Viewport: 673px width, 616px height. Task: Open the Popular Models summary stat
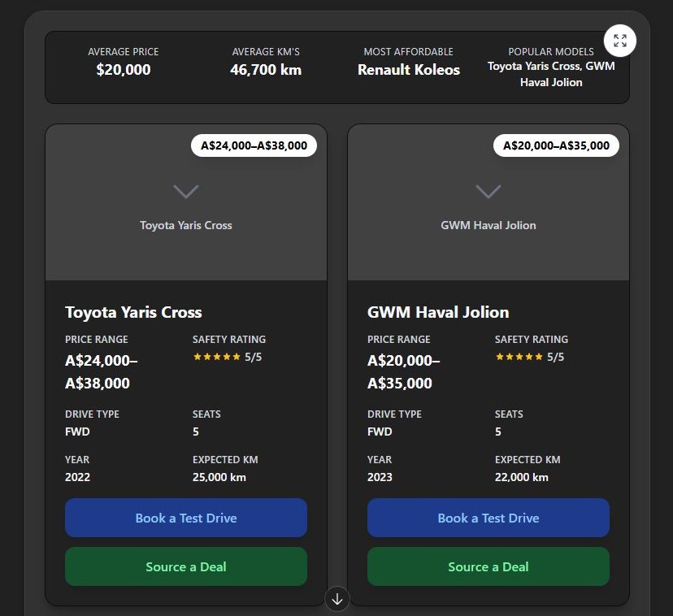tap(551, 67)
